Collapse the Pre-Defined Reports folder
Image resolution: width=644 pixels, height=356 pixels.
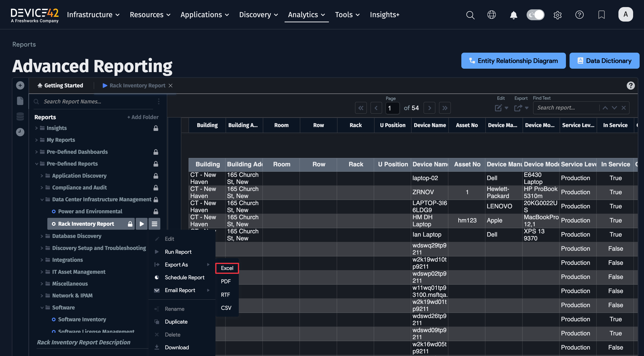tap(36, 164)
